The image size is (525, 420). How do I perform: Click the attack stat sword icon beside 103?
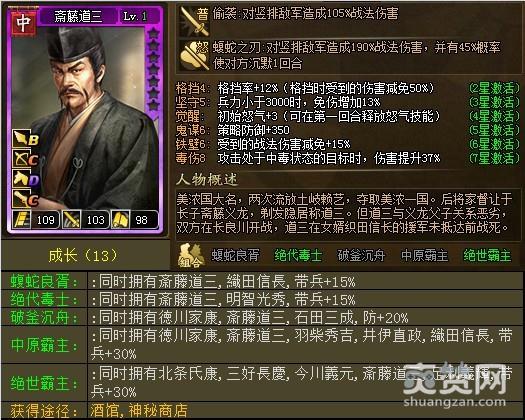tap(71, 220)
